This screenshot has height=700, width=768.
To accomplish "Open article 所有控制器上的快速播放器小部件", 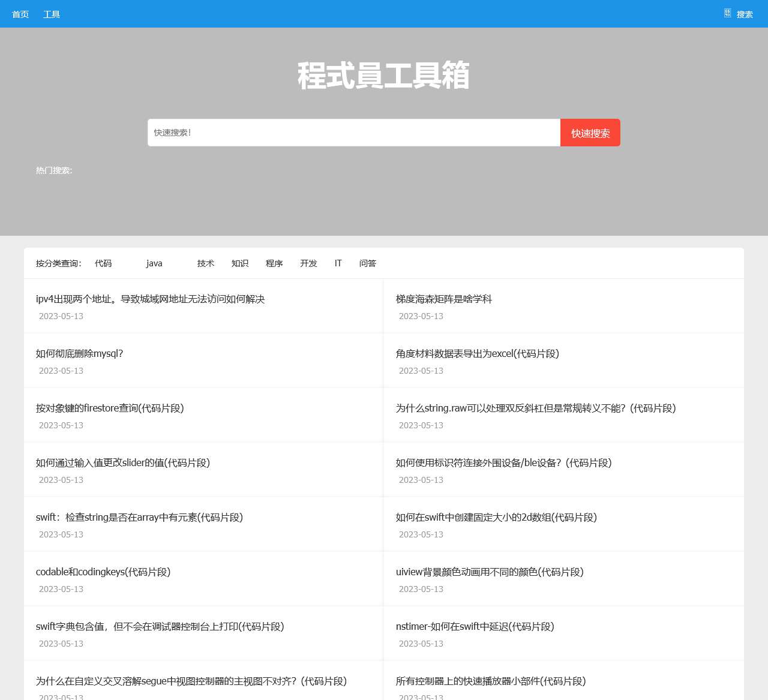I will click(491, 681).
